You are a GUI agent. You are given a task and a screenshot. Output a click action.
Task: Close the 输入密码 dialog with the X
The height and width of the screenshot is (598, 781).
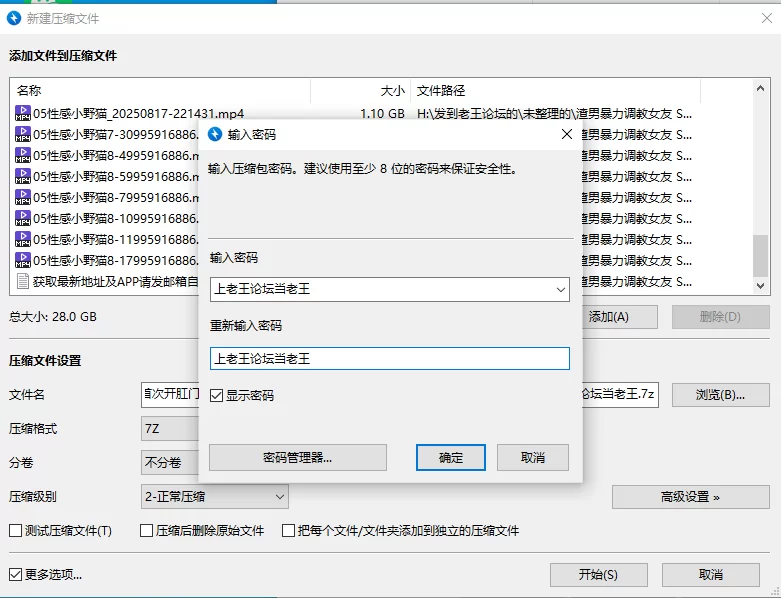tap(566, 134)
